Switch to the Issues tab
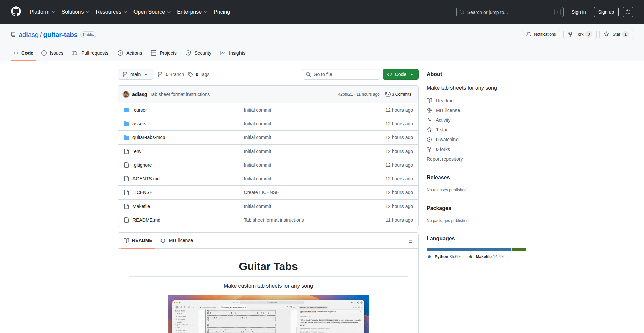The width and height of the screenshot is (644, 333). (x=52, y=53)
